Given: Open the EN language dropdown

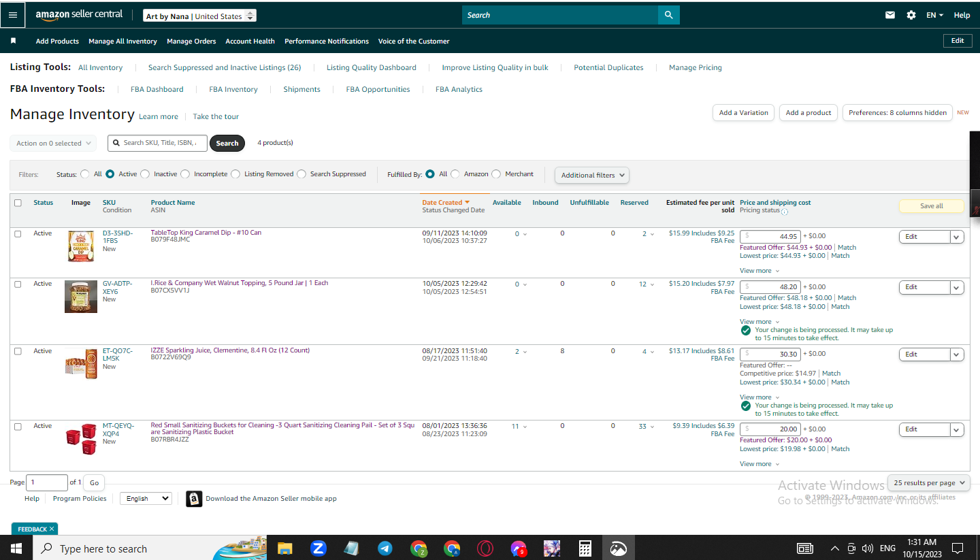Looking at the screenshot, I should 934,15.
